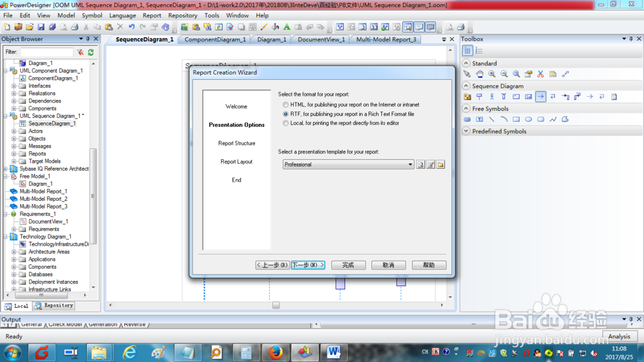
Task: Open Firefox from the Windows taskbar
Action: tap(275, 352)
